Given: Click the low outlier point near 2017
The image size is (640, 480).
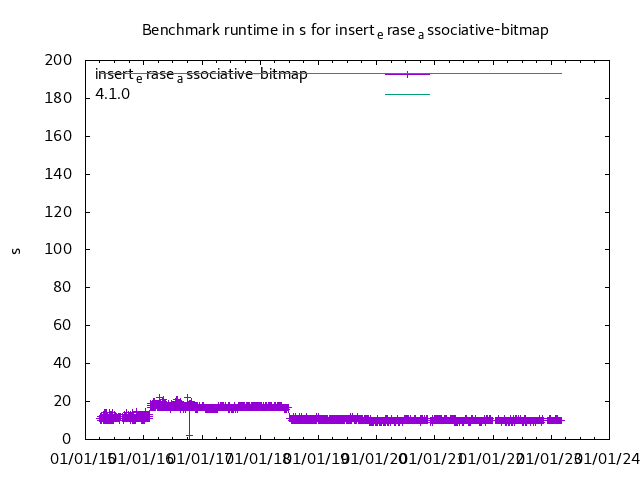Looking at the screenshot, I should [x=189, y=435].
